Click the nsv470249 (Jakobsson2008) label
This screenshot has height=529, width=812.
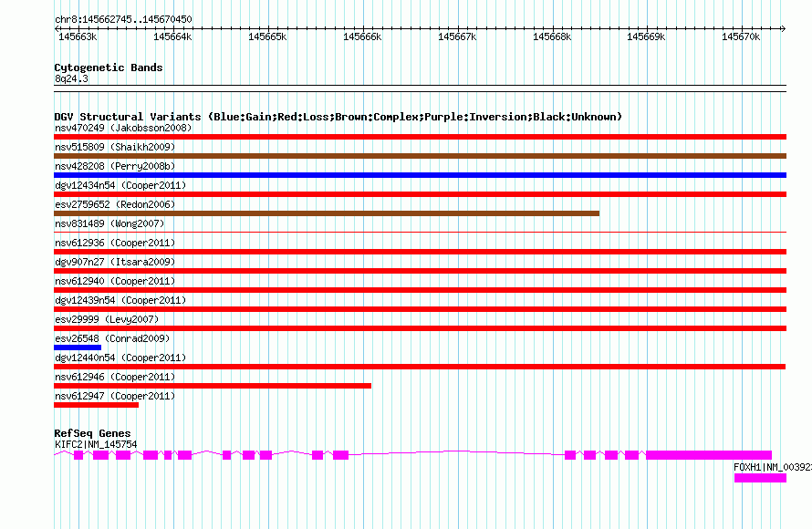coord(123,128)
